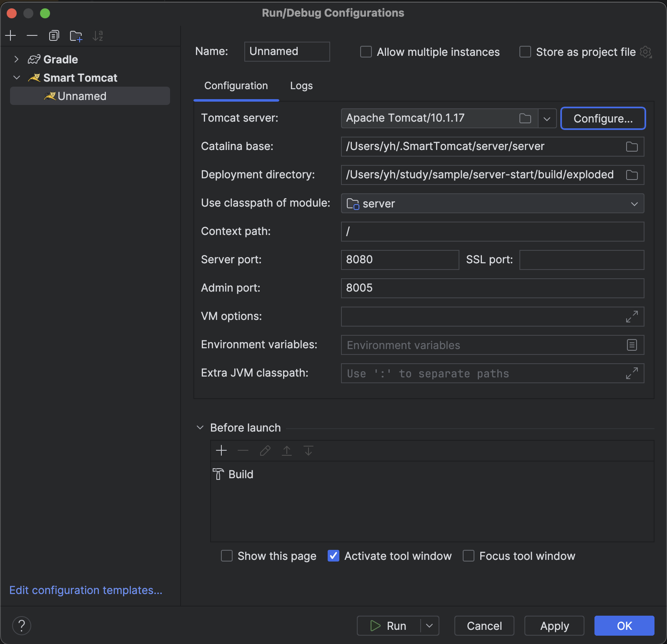
Task: Add a Before launch task
Action: pyautogui.click(x=221, y=451)
